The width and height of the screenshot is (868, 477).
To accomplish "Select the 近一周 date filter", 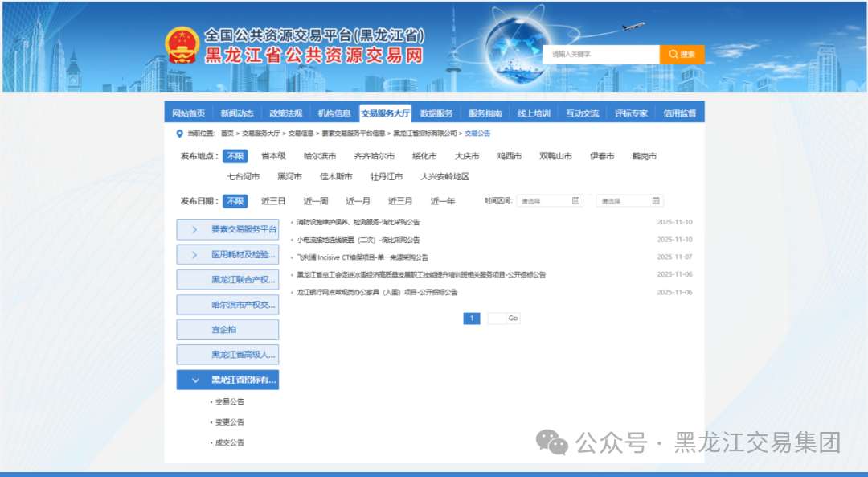I will 315,200.
